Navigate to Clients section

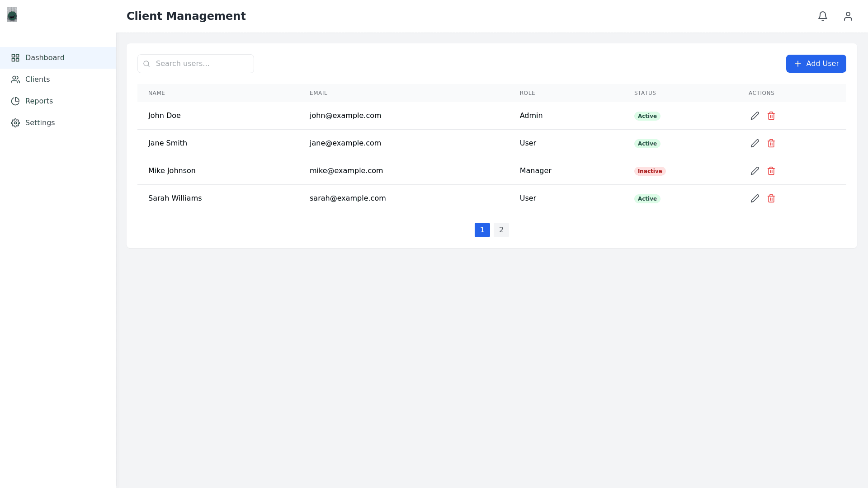(37, 80)
